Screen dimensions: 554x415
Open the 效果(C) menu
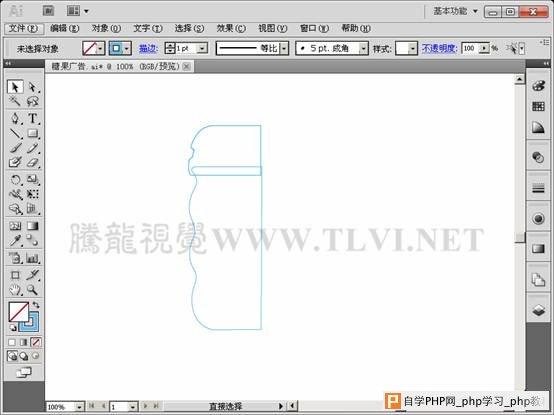(231, 28)
